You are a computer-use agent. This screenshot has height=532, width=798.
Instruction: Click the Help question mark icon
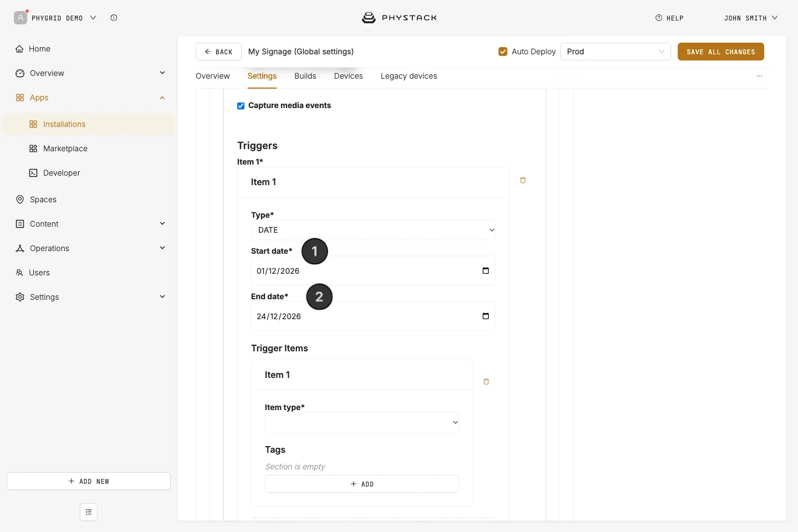[659, 18]
